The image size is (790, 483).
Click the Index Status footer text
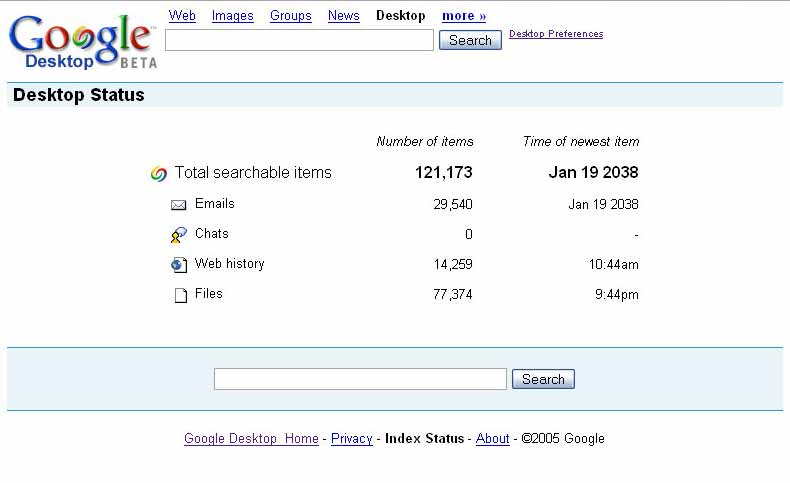tap(424, 439)
